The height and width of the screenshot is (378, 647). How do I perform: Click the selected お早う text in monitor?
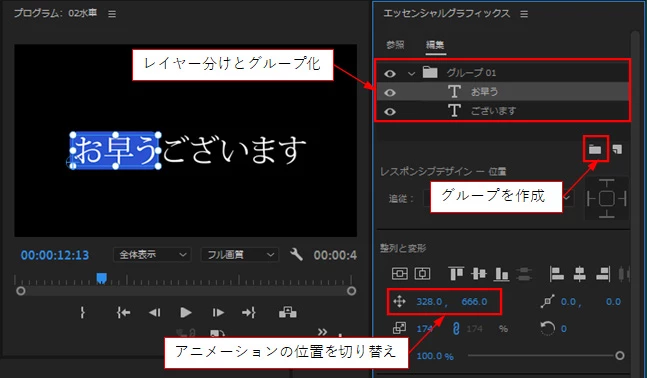(x=115, y=150)
